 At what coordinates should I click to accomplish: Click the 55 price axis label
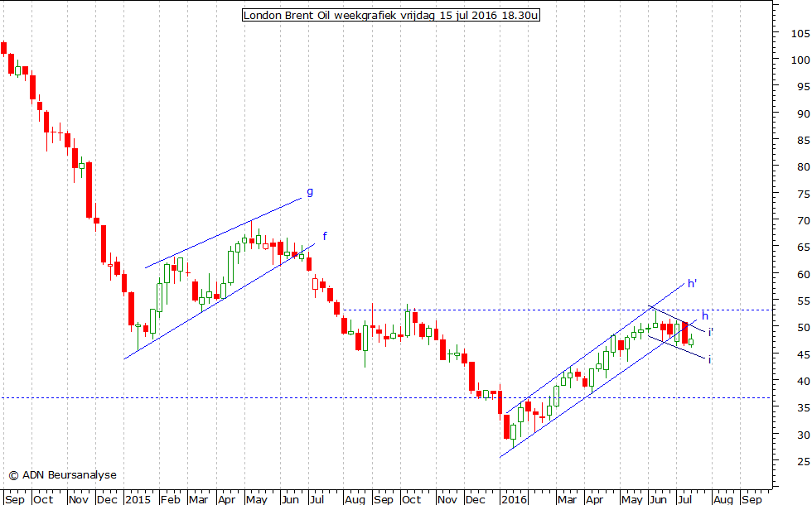click(x=803, y=301)
